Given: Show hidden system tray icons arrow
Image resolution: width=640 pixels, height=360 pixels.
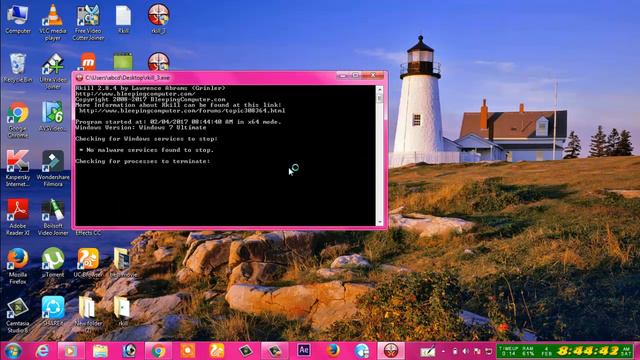Looking at the screenshot, I should click(x=443, y=351).
